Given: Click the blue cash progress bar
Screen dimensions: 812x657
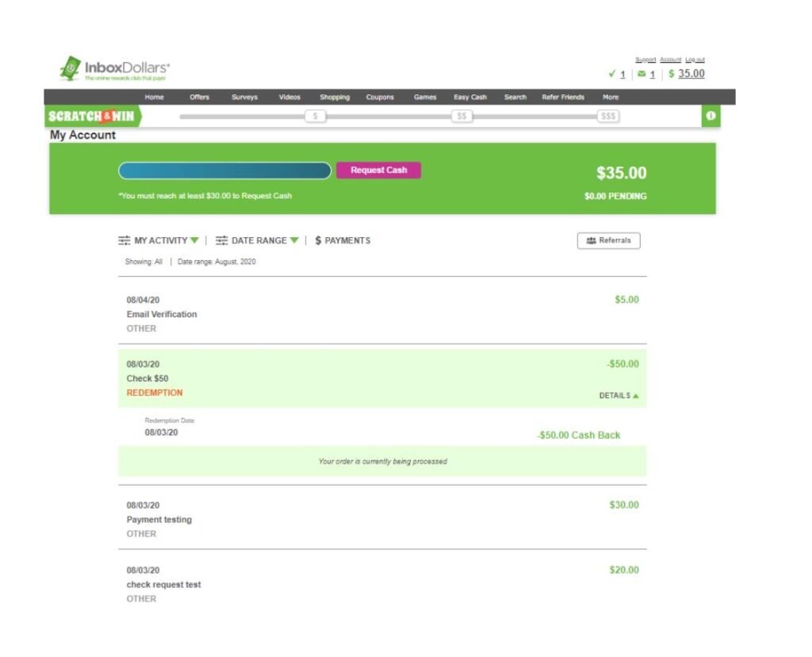Looking at the screenshot, I should point(224,171).
